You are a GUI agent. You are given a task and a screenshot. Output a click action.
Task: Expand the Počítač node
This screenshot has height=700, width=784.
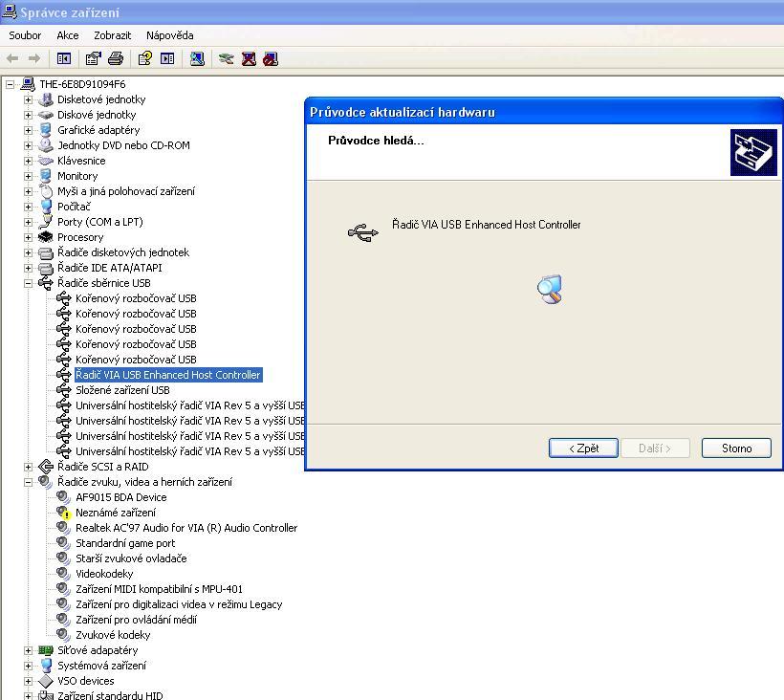point(28,207)
